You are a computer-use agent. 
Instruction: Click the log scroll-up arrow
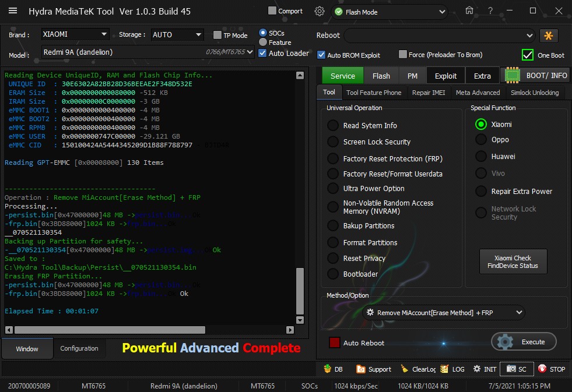pos(300,75)
